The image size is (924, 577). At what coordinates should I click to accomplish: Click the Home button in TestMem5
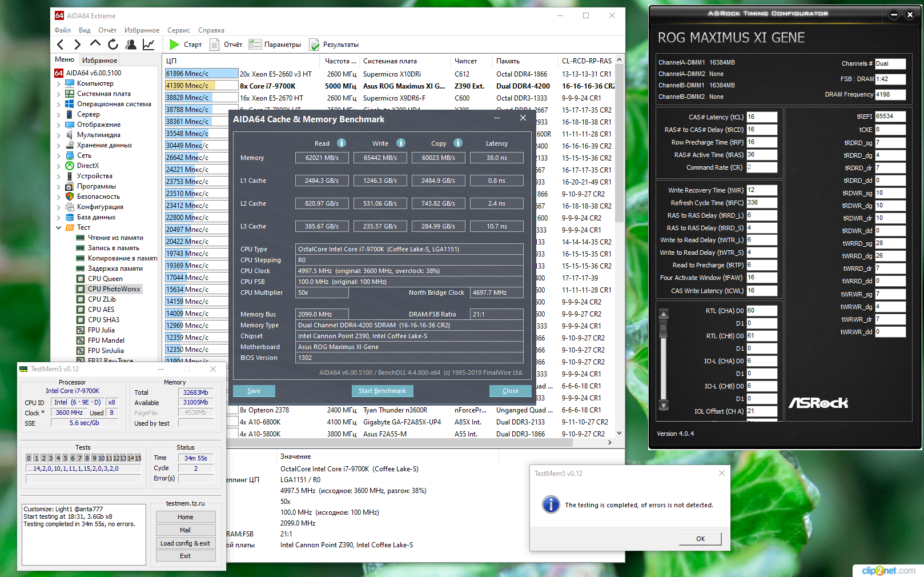tap(186, 517)
